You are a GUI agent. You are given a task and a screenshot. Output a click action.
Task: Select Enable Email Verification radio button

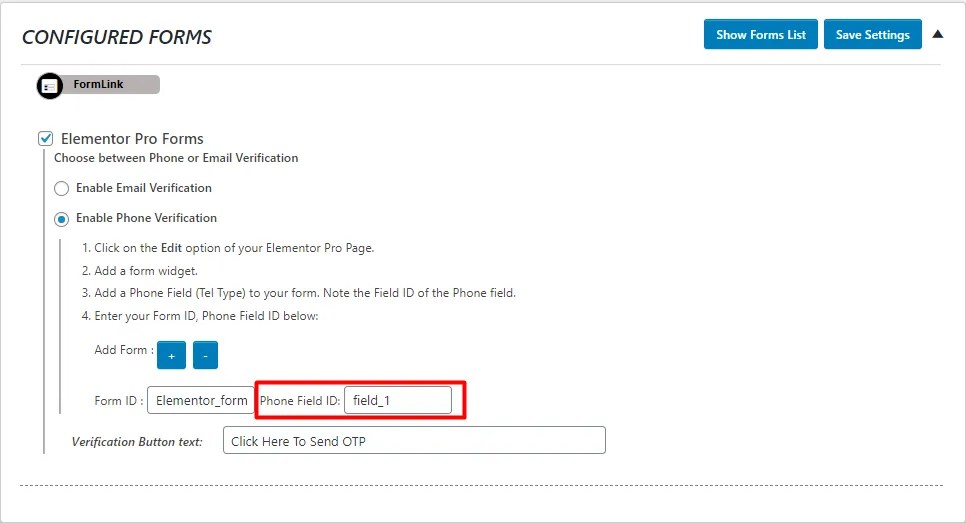click(62, 188)
